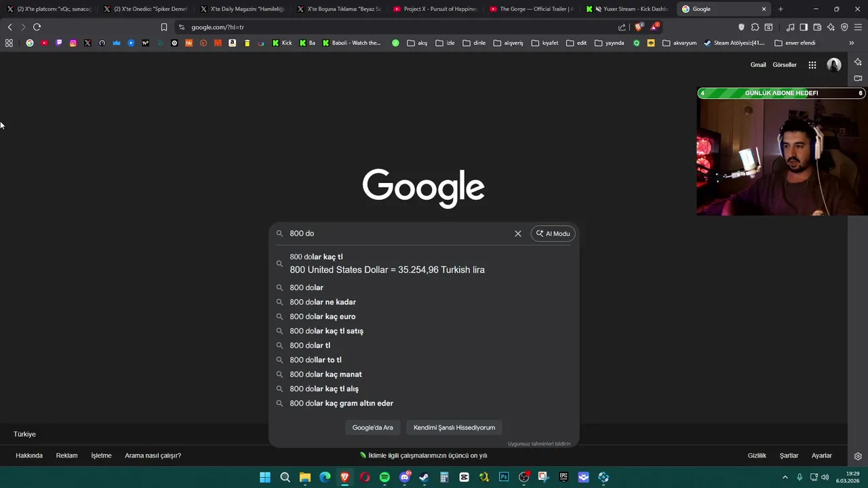This screenshot has width=868, height=488.
Task: Open Epic Games launcher from taskbar
Action: pyautogui.click(x=564, y=477)
